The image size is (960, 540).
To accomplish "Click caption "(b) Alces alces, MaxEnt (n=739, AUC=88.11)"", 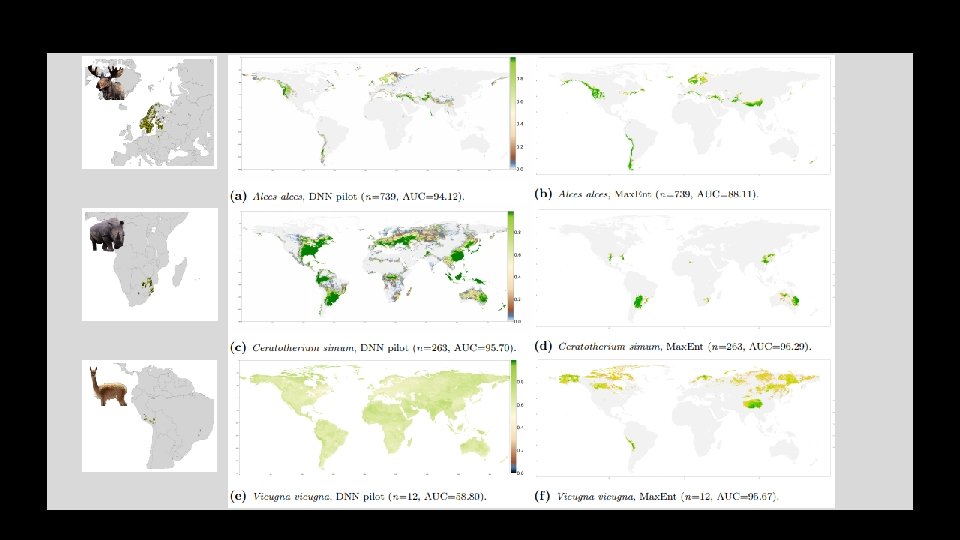I will click(647, 194).
